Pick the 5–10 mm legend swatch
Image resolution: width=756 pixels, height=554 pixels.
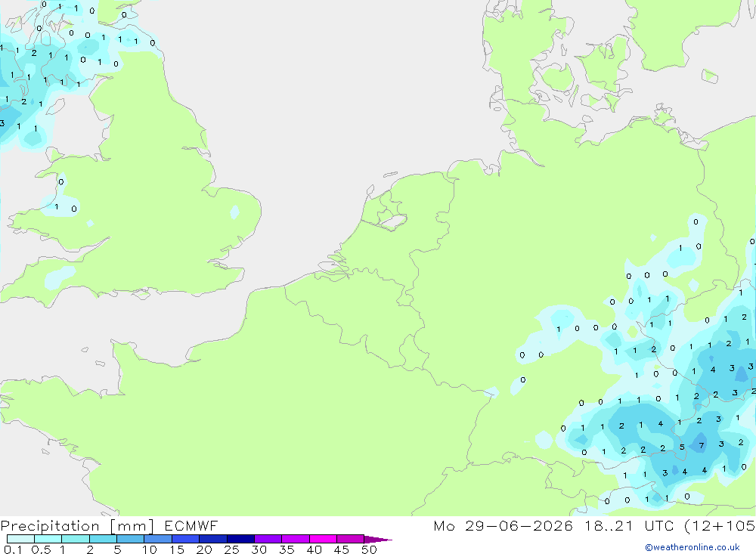coord(130,539)
